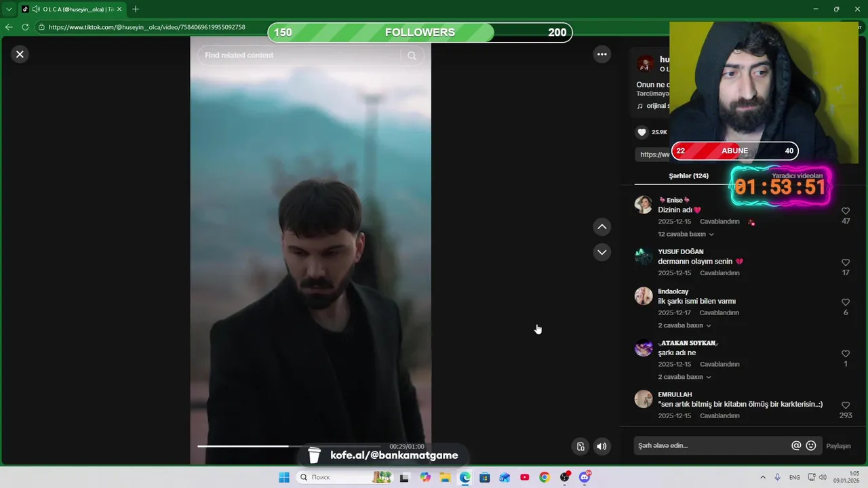868x488 pixels.
Task: Like Enise's comment
Action: click(x=846, y=211)
